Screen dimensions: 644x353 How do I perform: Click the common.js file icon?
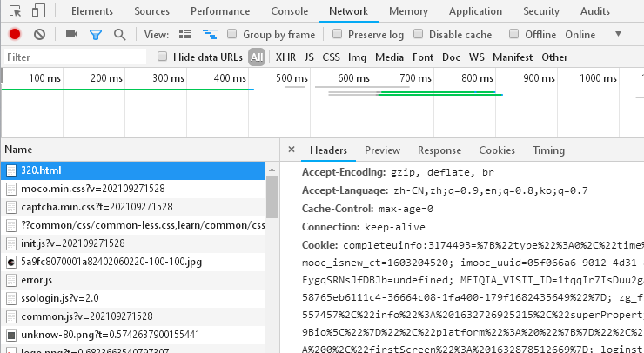click(x=11, y=316)
